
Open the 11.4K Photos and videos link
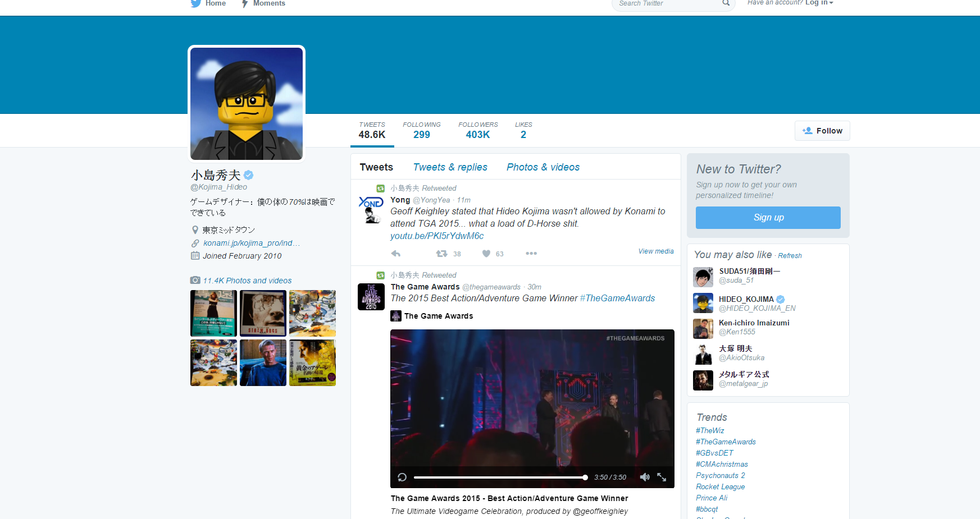point(247,281)
